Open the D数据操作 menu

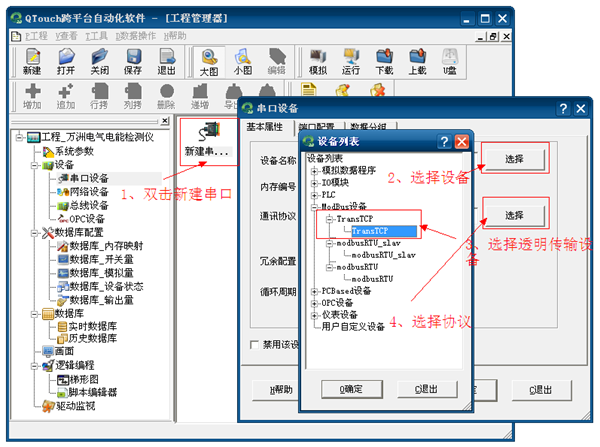[136, 36]
